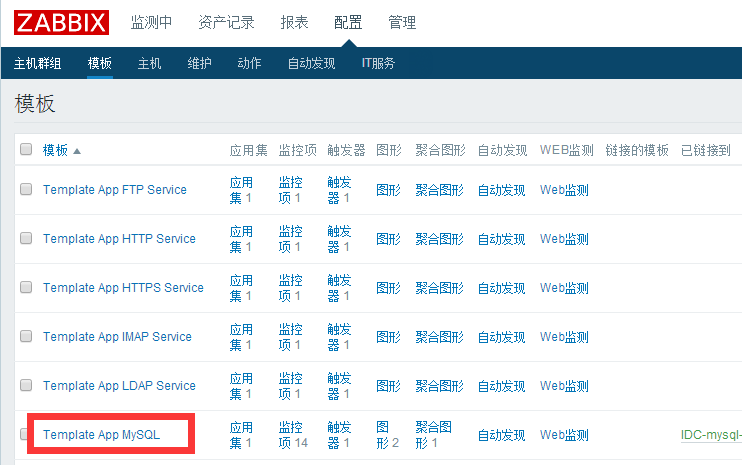The width and height of the screenshot is (742, 465).
Task: Switch to the 模板 submenu tab
Action: click(x=100, y=63)
